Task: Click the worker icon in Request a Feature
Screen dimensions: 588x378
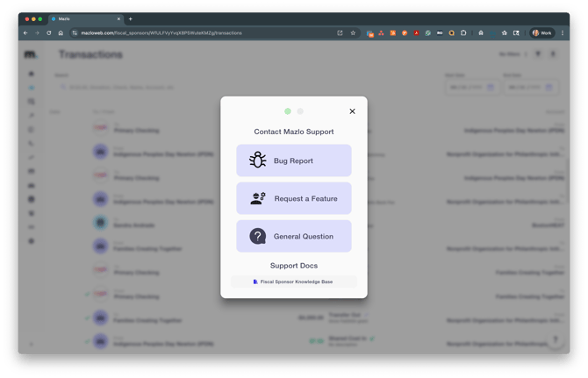Action: [x=258, y=198]
